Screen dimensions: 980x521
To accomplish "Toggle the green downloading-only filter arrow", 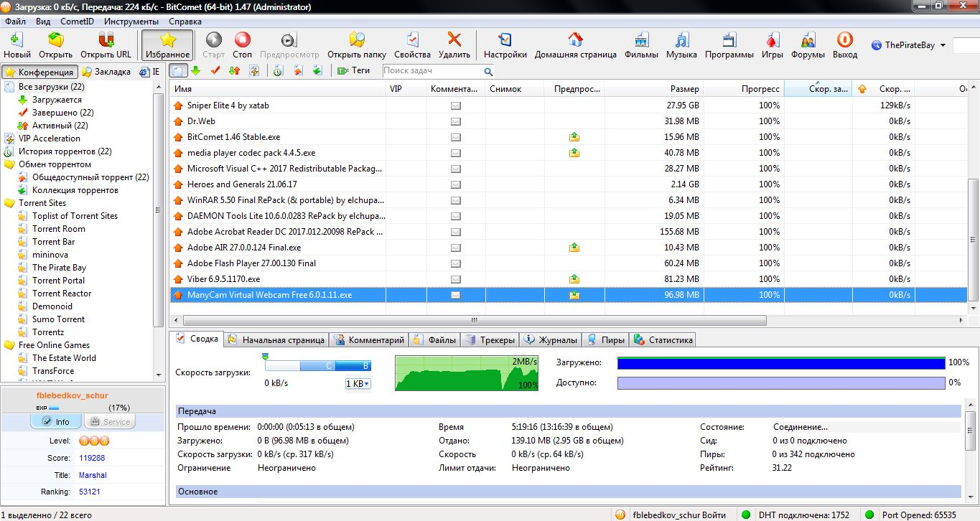I will coord(195,70).
